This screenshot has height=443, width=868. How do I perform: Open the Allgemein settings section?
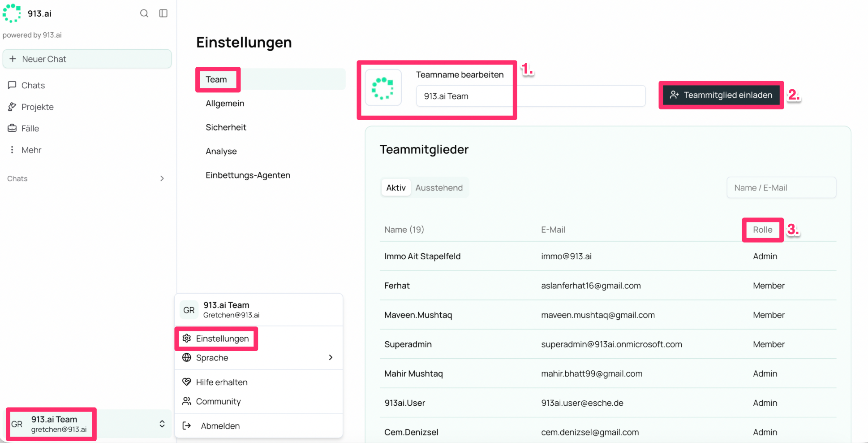point(225,104)
